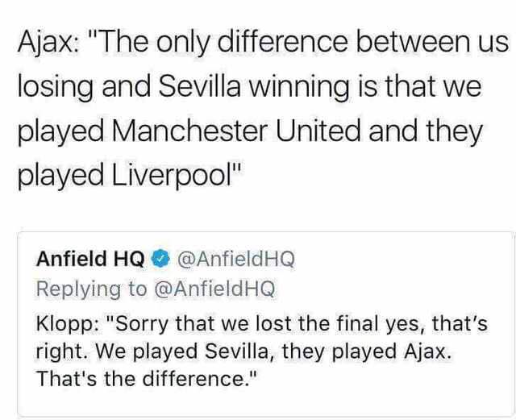
Task: Click the phrase "winning is that we"
Action: tap(364, 88)
